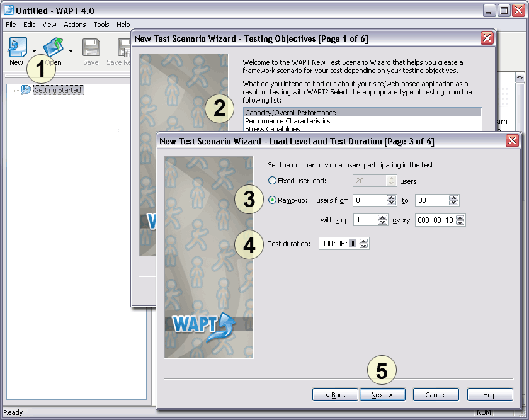Viewport: 529px width, 420px height.
Task: Open the File menu
Action: 11,25
